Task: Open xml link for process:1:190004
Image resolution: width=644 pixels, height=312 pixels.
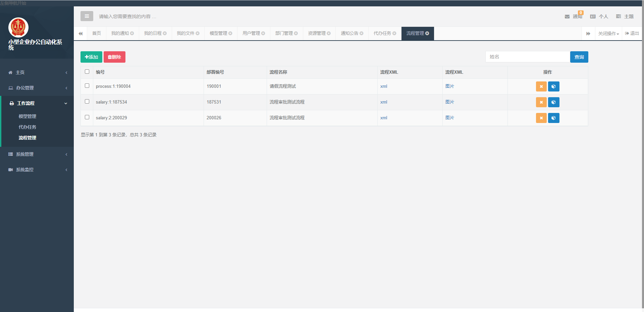Action: (x=384, y=86)
